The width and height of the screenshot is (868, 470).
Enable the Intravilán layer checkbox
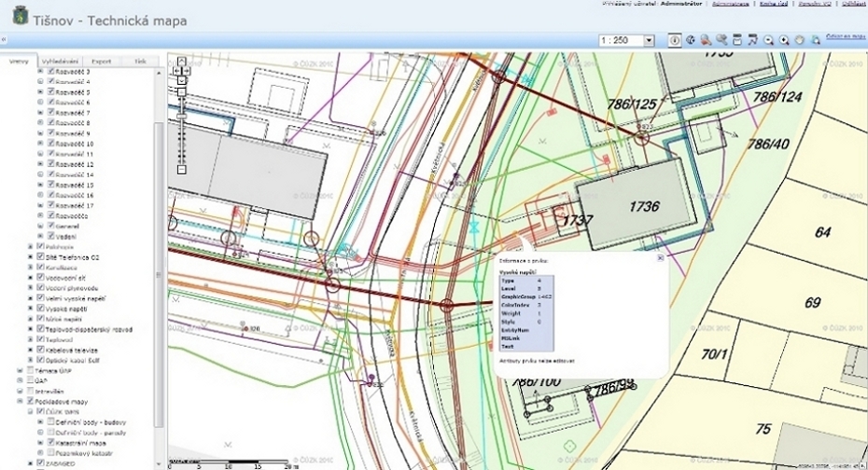click(28, 392)
